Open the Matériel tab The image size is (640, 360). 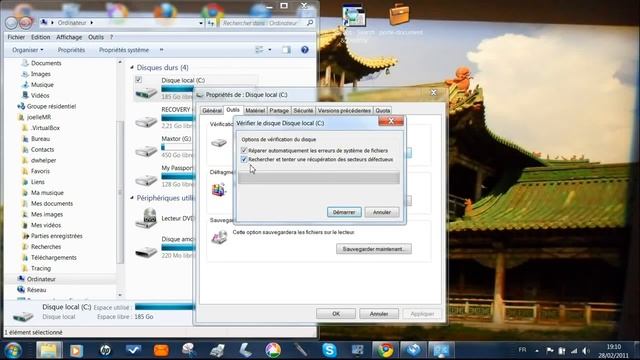pos(255,111)
